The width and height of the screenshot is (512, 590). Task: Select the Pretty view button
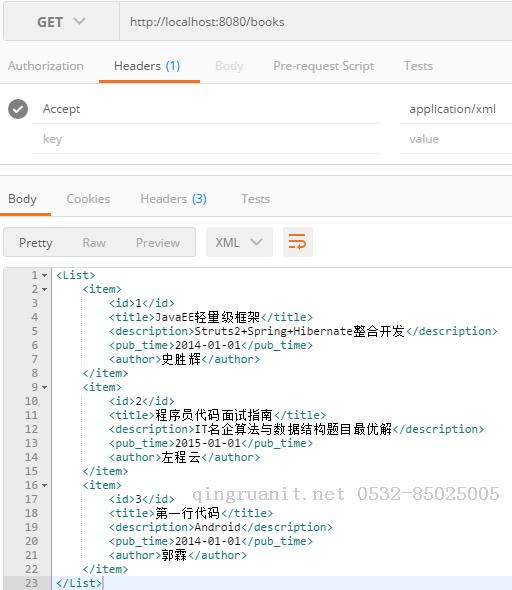(x=36, y=243)
